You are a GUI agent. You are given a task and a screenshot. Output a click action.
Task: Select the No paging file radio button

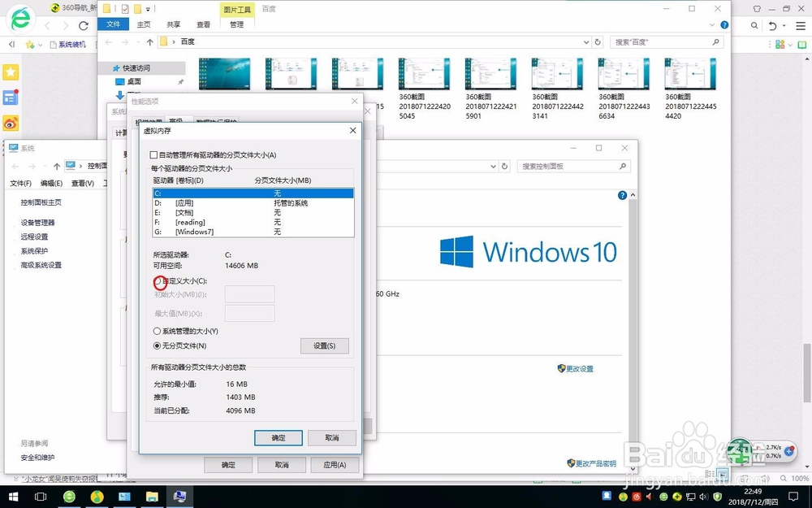point(157,345)
